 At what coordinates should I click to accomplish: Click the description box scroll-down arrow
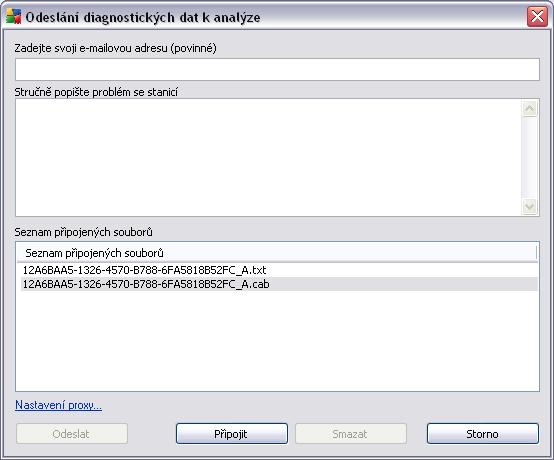coord(529,206)
